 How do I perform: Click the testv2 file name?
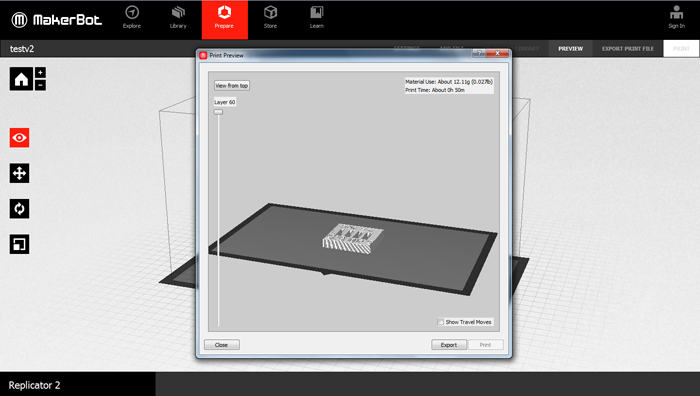pos(22,49)
